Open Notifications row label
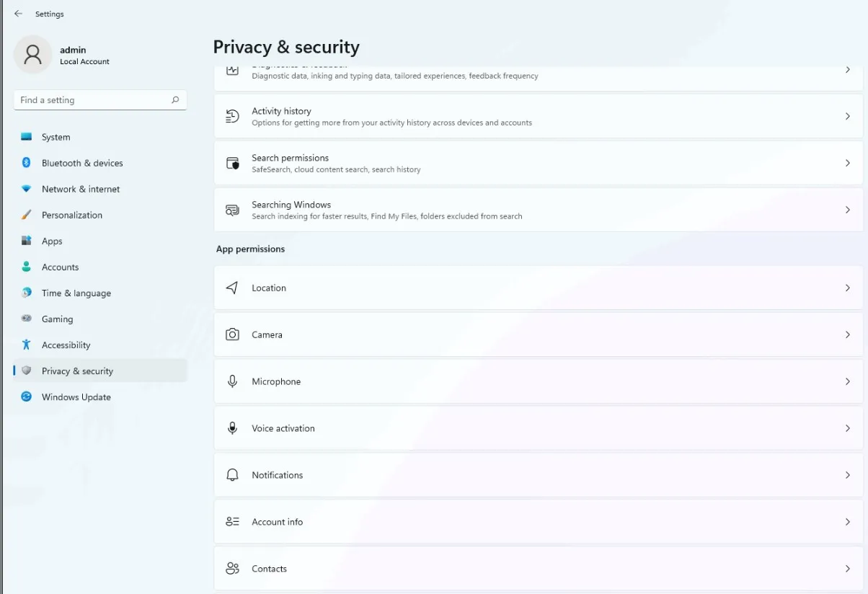Viewport: 868px width, 594px height. [x=278, y=475]
